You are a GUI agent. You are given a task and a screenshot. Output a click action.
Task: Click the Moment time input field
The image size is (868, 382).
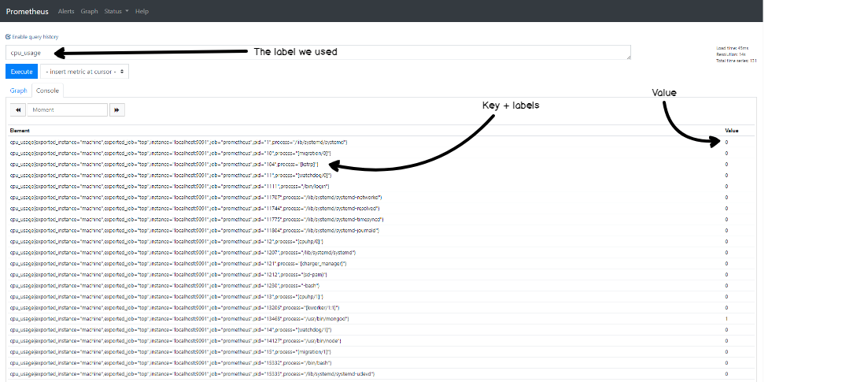pyautogui.click(x=67, y=109)
